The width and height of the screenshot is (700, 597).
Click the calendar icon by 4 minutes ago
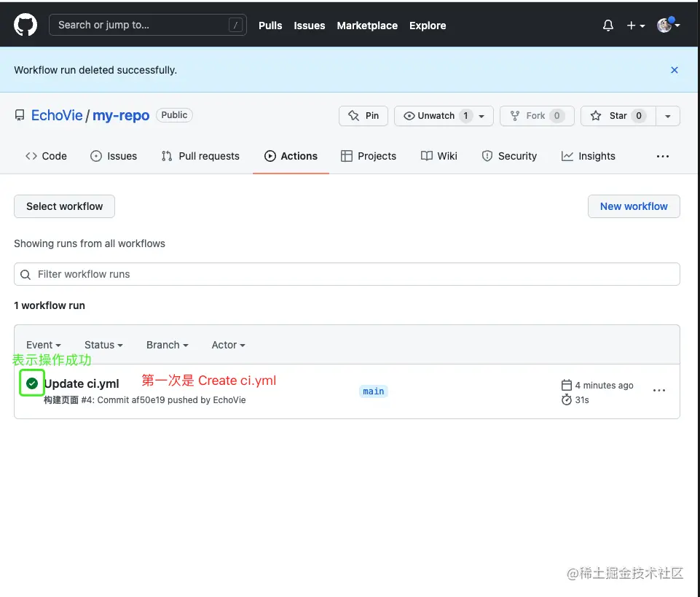coord(567,385)
